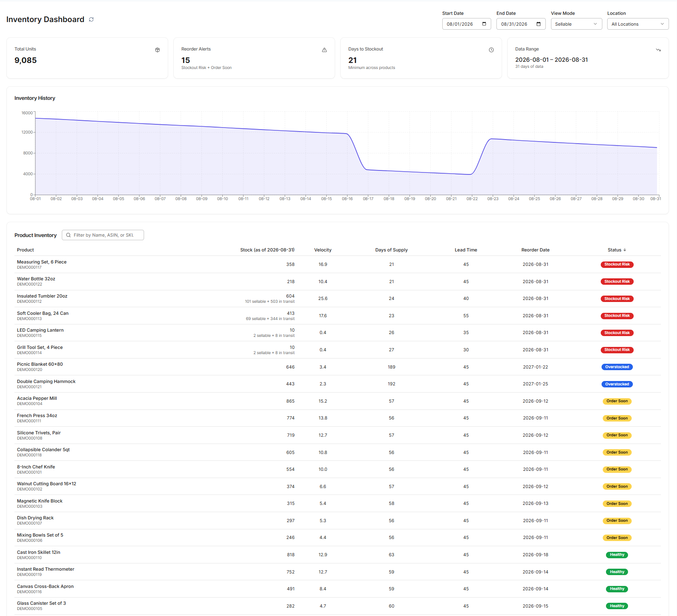Click reorder date 2026-09-18 for Cast Iron Skillet
The height and width of the screenshot is (616, 677).
tap(535, 555)
